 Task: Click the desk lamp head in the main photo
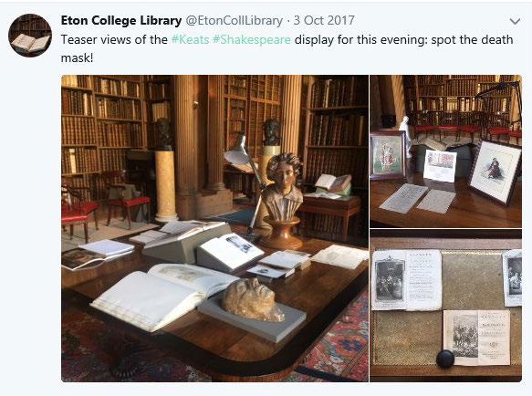tap(238, 158)
